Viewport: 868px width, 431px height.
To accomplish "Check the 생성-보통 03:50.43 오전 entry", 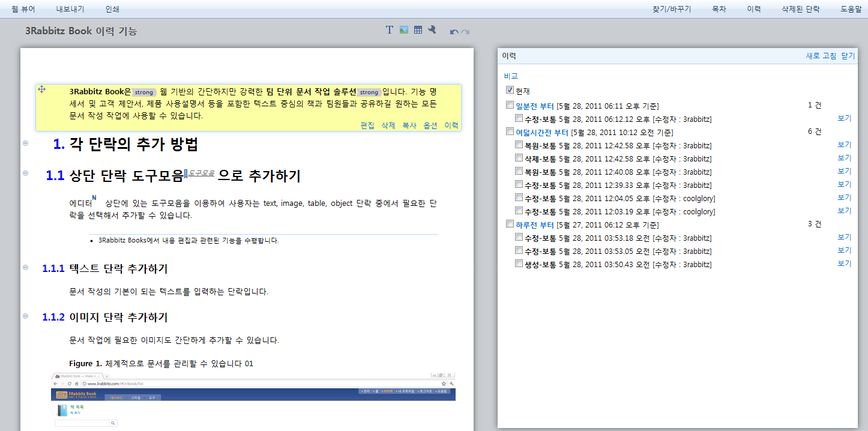I will [519, 264].
